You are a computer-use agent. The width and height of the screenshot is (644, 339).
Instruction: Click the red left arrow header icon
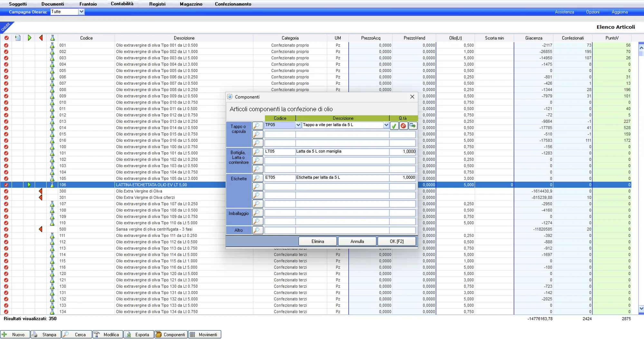41,38
